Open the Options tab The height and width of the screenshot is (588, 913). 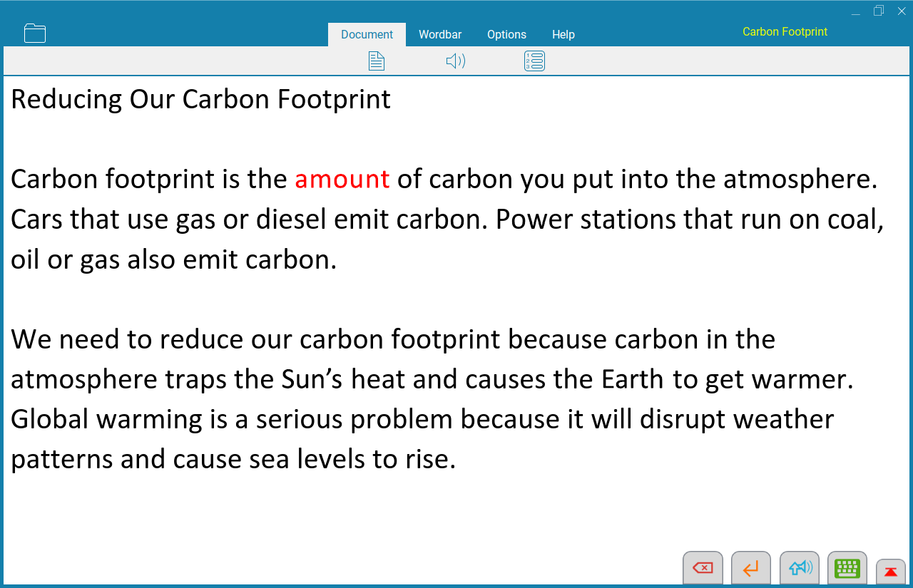pyautogui.click(x=506, y=34)
